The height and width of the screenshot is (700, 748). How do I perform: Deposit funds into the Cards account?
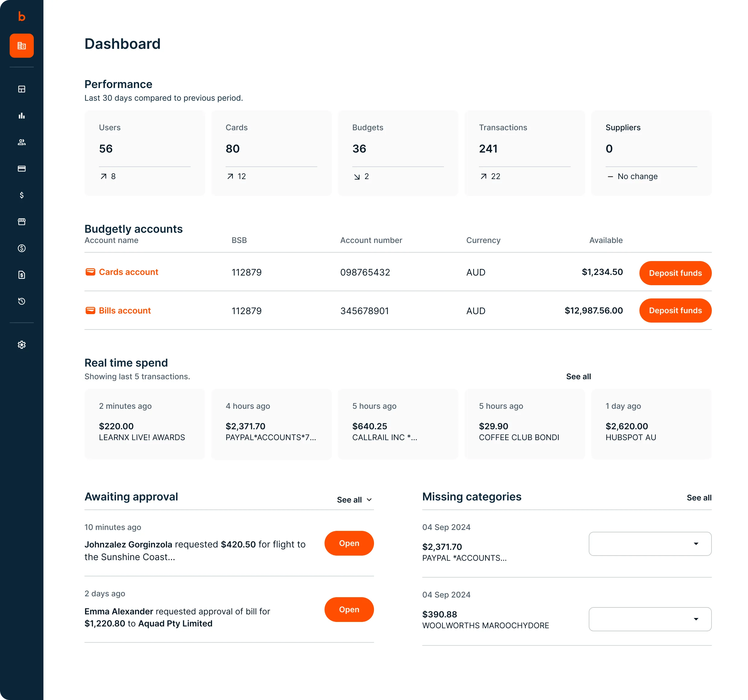coord(675,273)
